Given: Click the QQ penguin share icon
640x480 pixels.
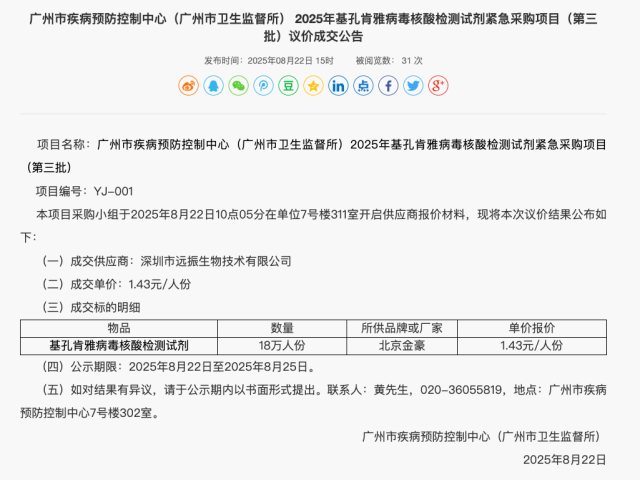Looking at the screenshot, I should 213,86.
